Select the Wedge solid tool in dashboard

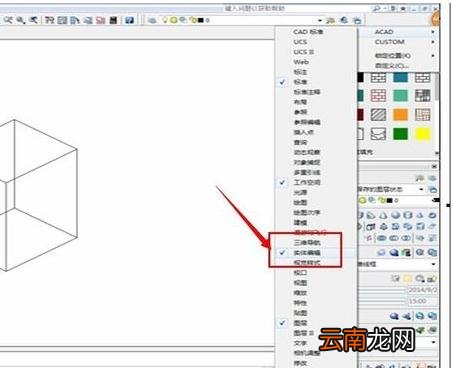pos(371,216)
